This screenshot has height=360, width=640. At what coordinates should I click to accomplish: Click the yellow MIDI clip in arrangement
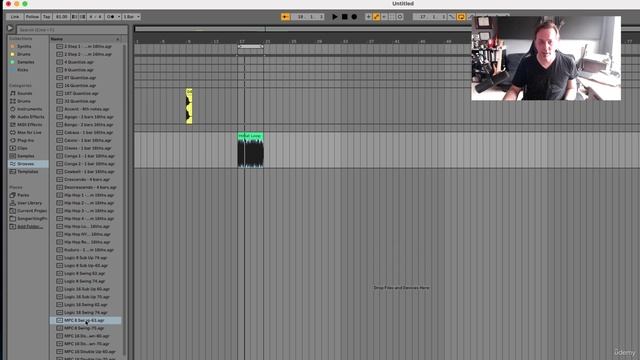pyautogui.click(x=189, y=106)
